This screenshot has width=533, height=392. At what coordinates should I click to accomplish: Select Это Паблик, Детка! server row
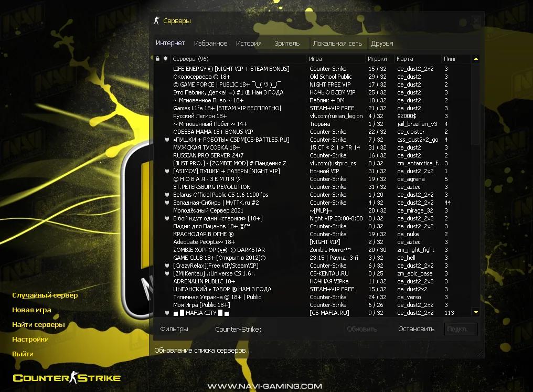click(x=312, y=92)
